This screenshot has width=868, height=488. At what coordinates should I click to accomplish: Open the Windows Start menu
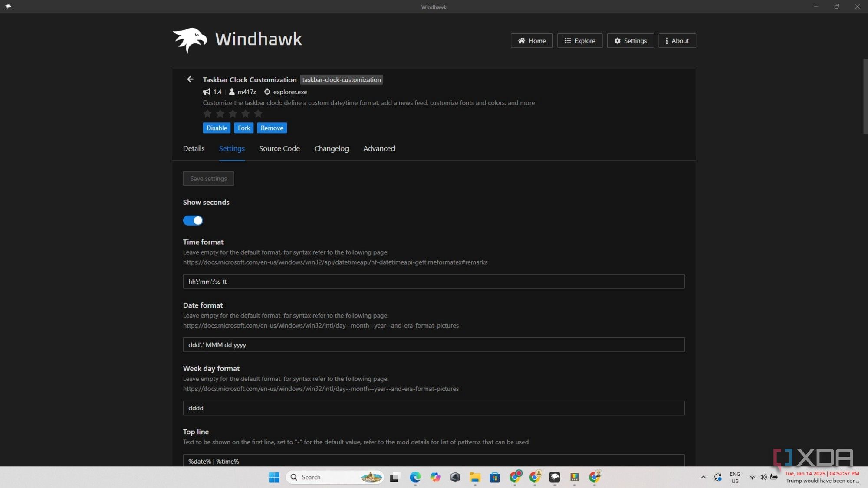coord(274,477)
